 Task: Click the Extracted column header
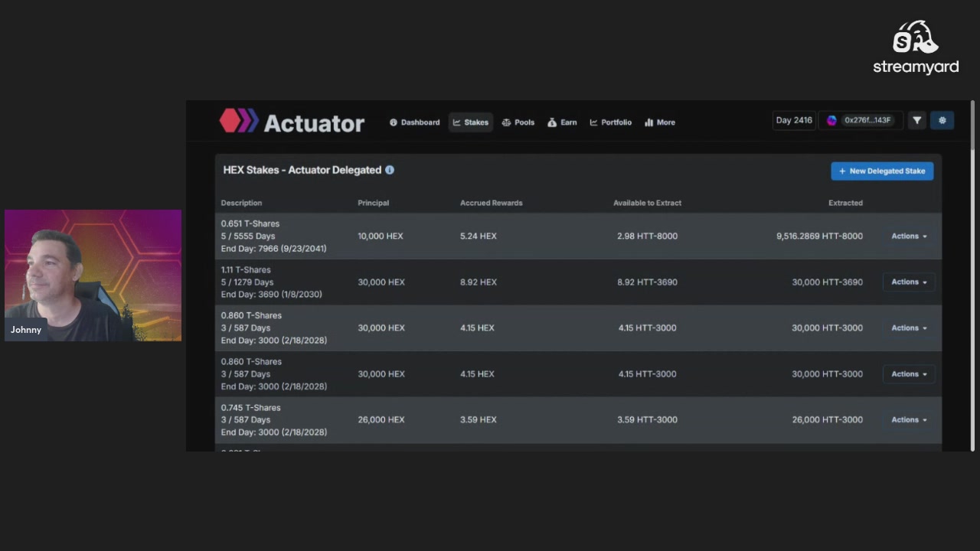[x=845, y=203]
